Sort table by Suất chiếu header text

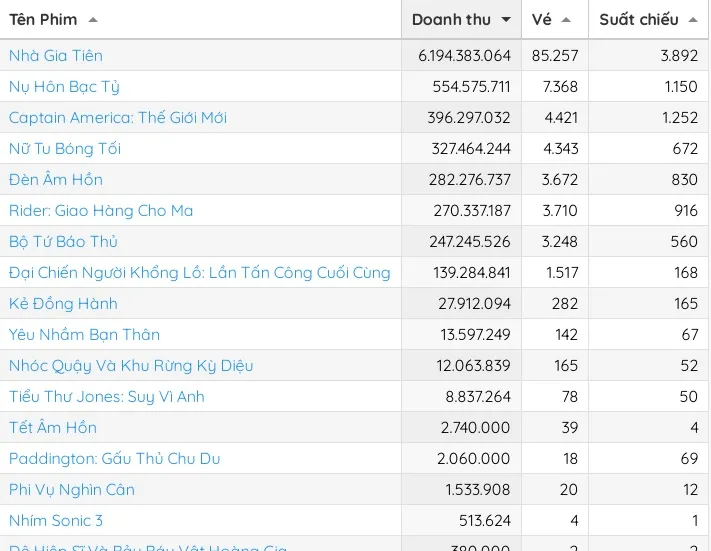click(639, 20)
